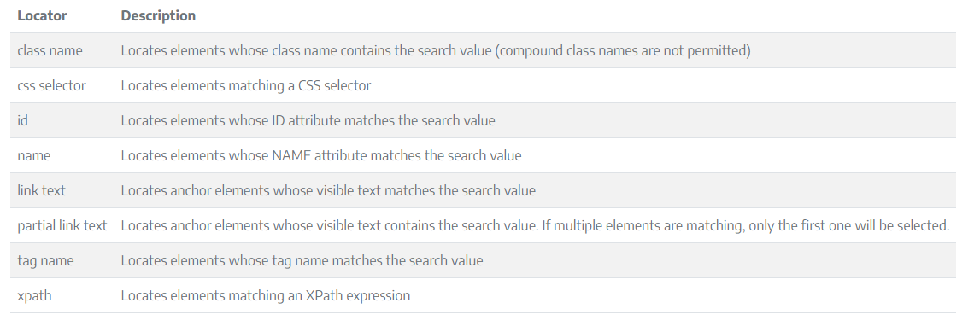Click the Locator column header
980x326 pixels.
coord(42,15)
